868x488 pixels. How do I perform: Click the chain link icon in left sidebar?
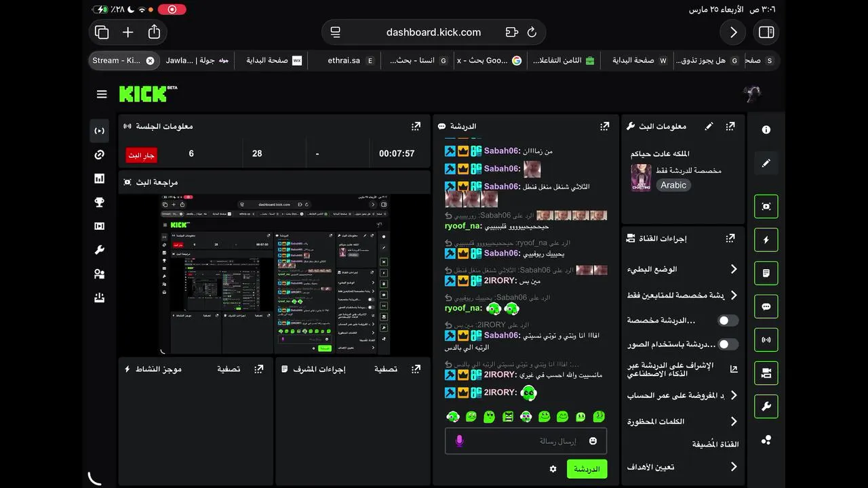pyautogui.click(x=100, y=155)
